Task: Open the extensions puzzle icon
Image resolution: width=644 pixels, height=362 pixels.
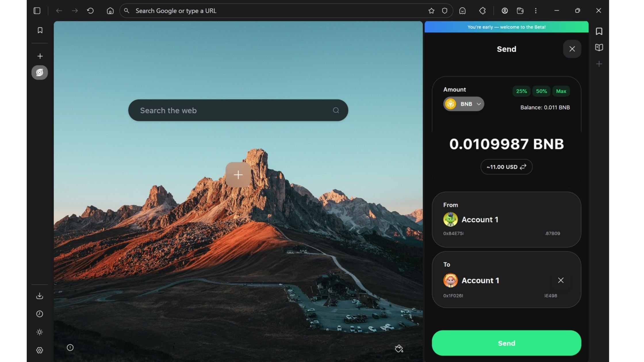Action: [x=482, y=11]
